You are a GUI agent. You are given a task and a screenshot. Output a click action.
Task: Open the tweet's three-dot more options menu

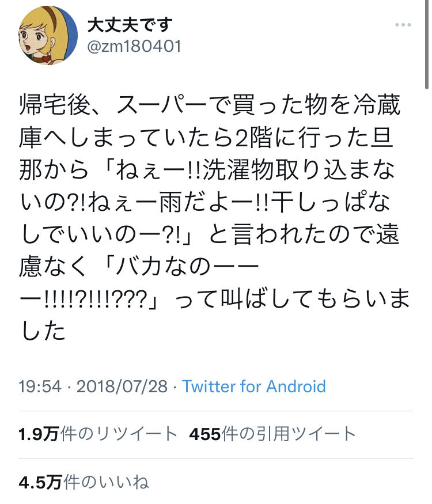pos(403,25)
